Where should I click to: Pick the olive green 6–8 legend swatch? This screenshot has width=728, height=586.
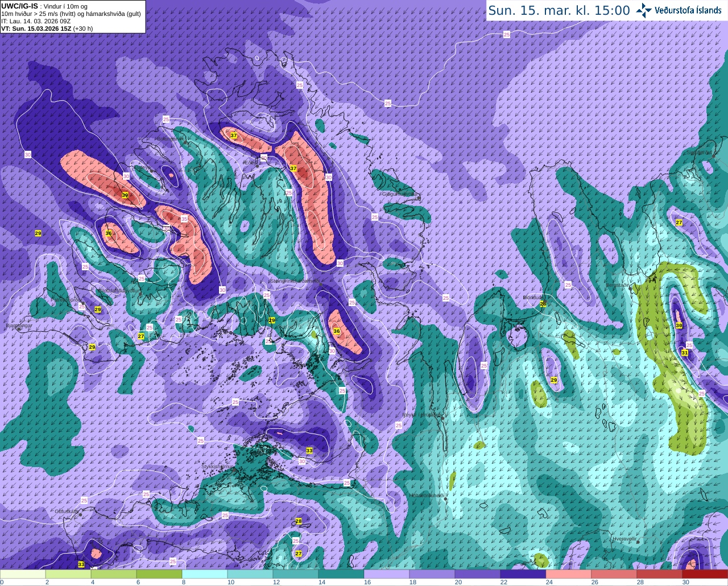click(x=159, y=574)
